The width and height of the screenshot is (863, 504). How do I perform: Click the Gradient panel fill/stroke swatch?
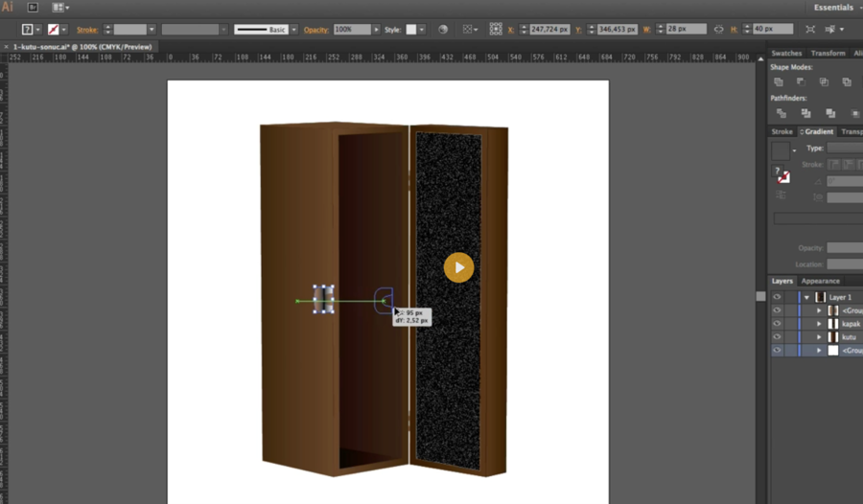tap(781, 173)
